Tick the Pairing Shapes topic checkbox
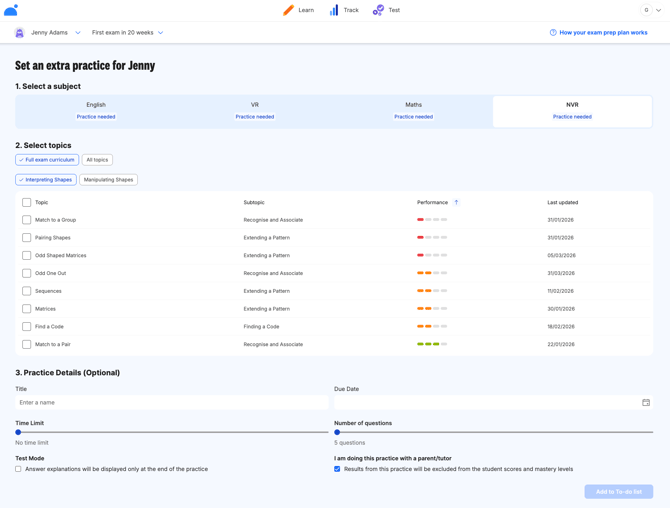The height and width of the screenshot is (508, 670). point(27,238)
